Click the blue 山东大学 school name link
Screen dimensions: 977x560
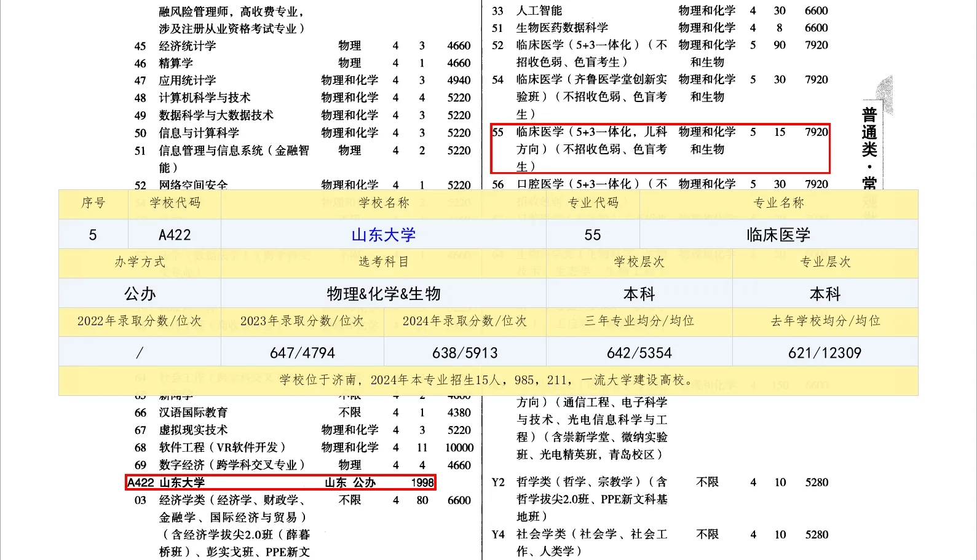(384, 235)
